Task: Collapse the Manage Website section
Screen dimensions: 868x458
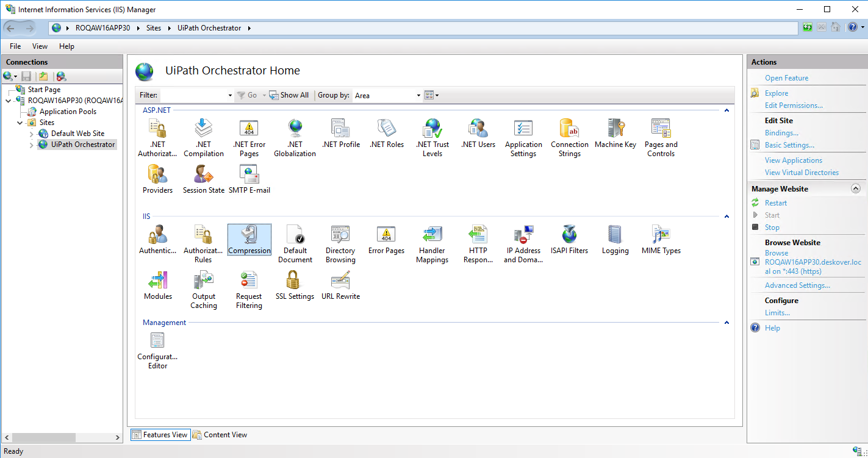Action: pyautogui.click(x=855, y=188)
